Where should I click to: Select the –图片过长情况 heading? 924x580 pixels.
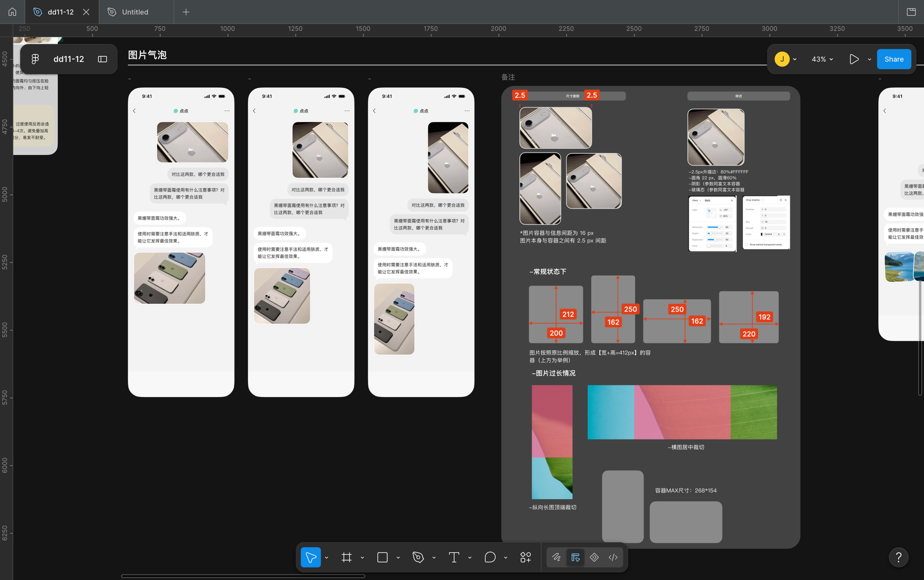[553, 373]
